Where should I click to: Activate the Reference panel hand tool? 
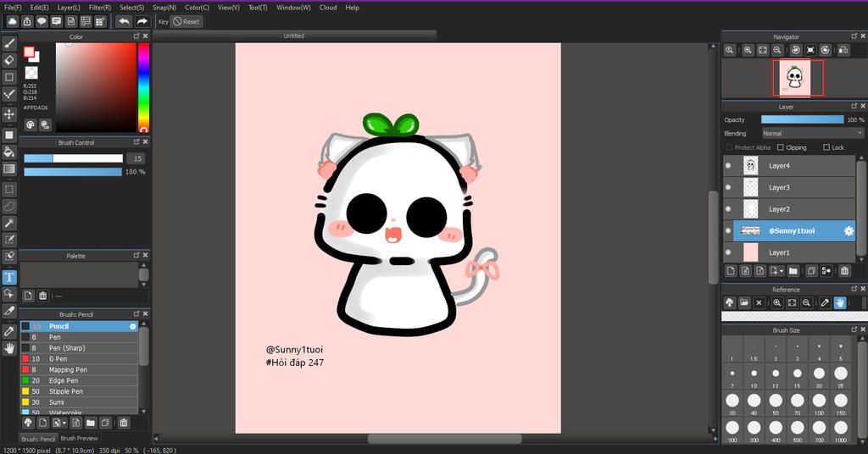click(840, 302)
